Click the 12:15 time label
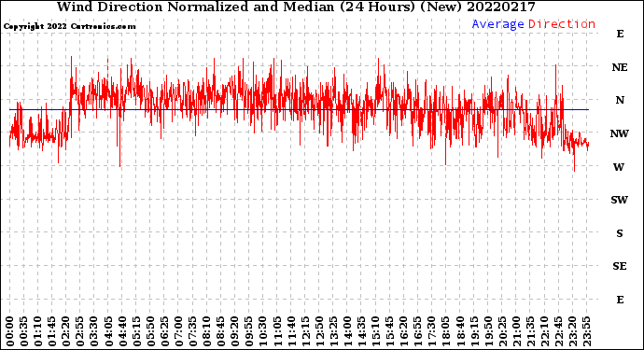This screenshot has height=350, width=644. tap(305, 332)
